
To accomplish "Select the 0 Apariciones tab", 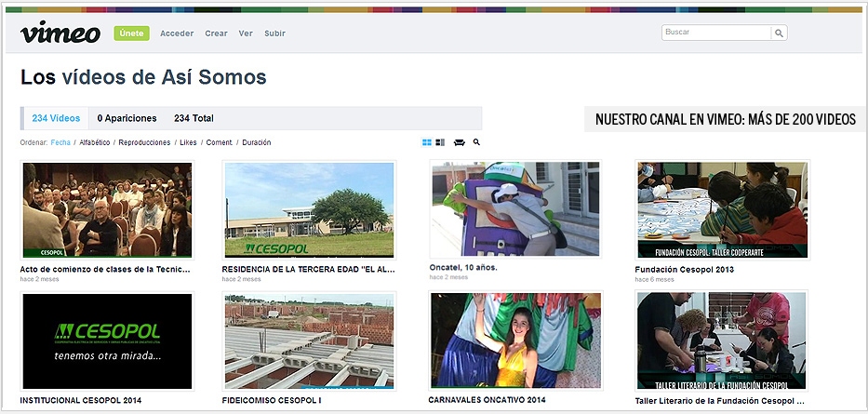I will pos(127,118).
